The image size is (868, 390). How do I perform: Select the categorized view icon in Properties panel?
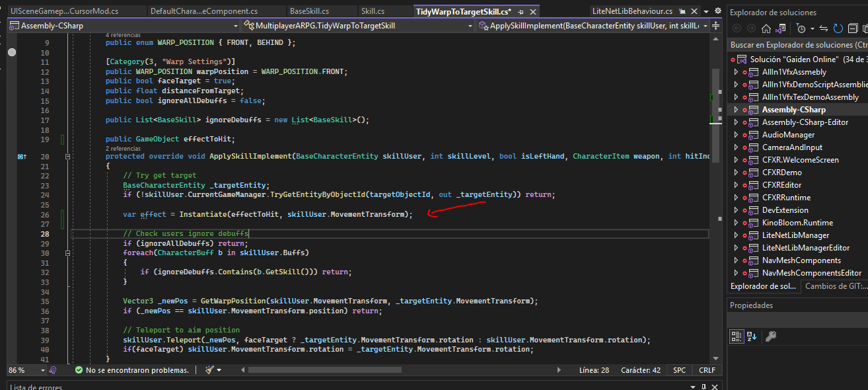pos(737,336)
